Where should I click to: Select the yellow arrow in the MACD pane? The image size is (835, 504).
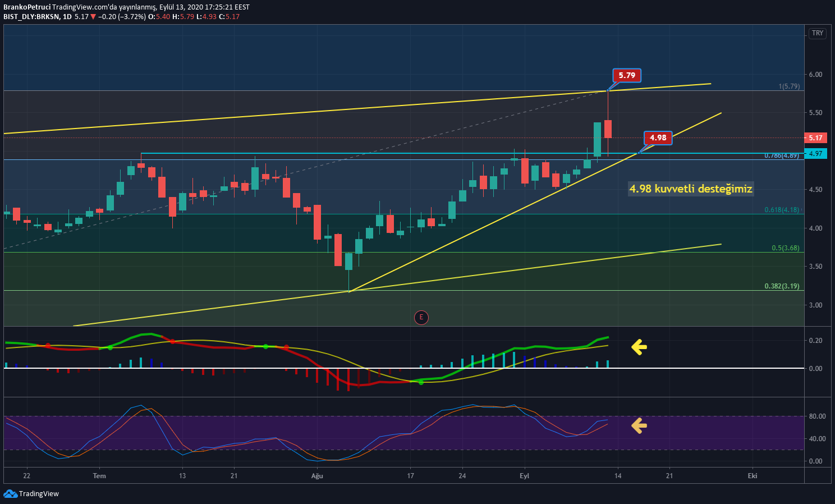pyautogui.click(x=639, y=347)
